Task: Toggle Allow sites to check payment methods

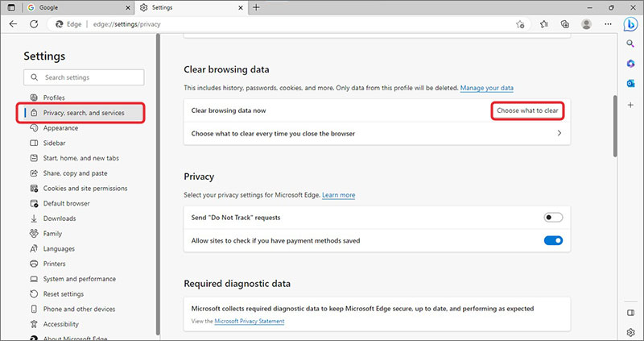Action: coord(553,240)
